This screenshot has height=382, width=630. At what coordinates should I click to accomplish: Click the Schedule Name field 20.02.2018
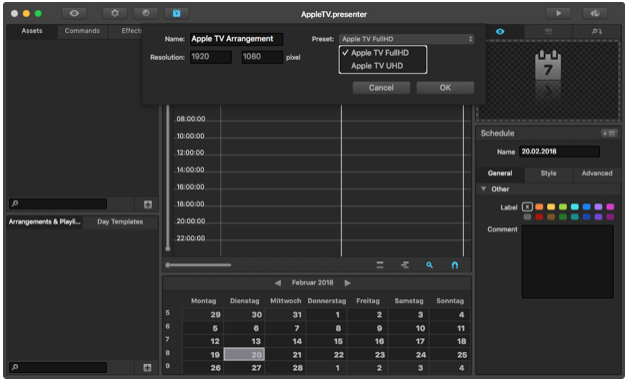559,151
